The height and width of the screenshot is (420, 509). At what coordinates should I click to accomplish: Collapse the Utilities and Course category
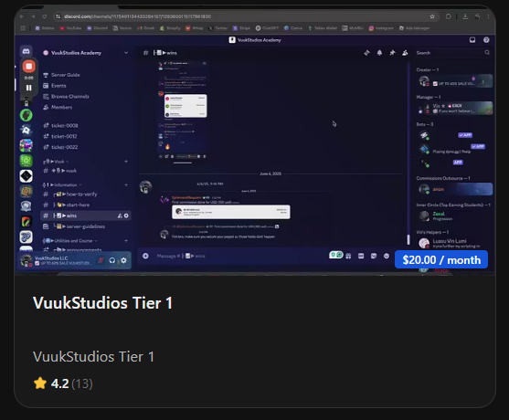pyautogui.click(x=70, y=241)
